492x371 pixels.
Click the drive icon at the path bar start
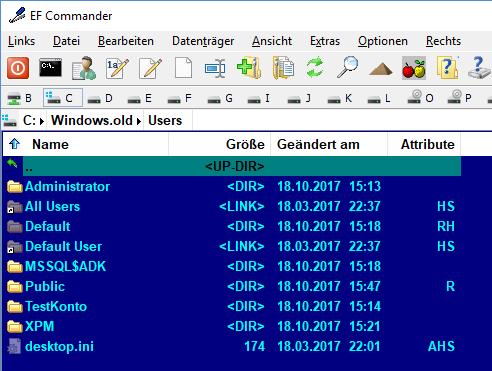9,120
